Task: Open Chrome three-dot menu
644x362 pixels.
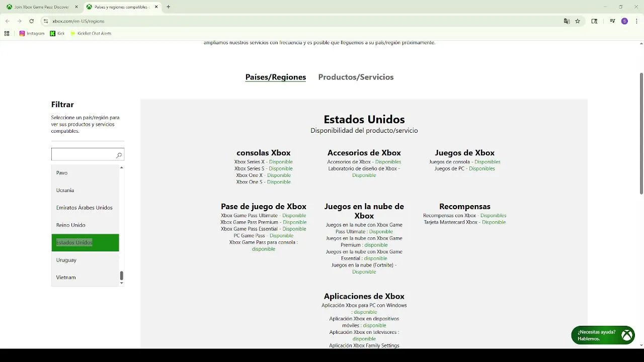Action: click(x=636, y=21)
